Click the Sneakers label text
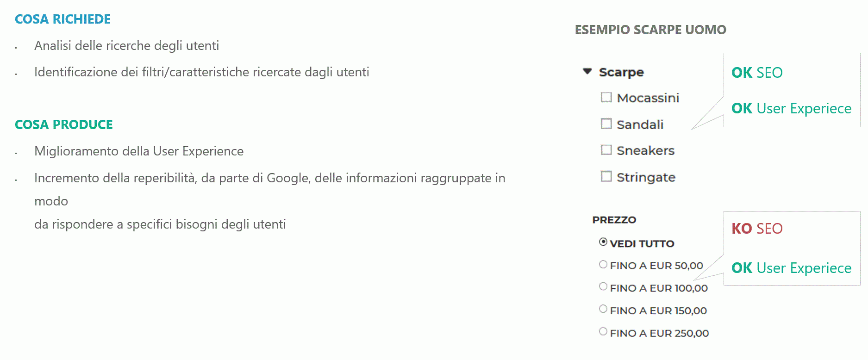868x360 pixels. (x=646, y=150)
